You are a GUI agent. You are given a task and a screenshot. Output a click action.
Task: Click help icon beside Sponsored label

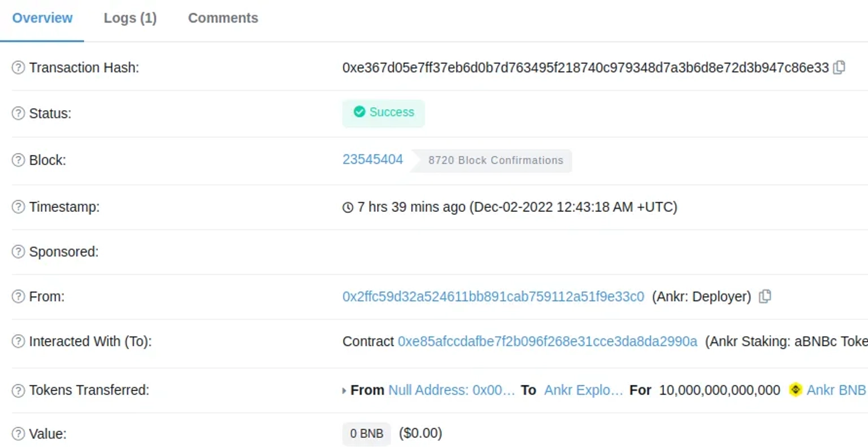(x=18, y=251)
